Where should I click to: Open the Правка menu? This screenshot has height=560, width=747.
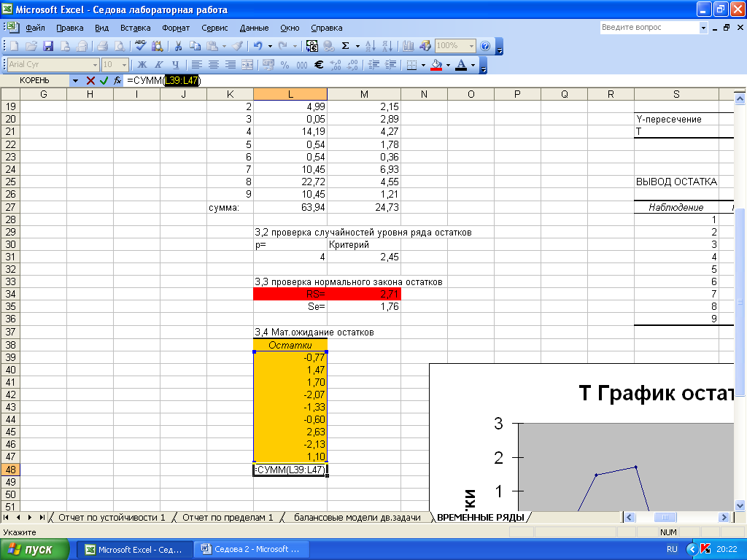69,28
